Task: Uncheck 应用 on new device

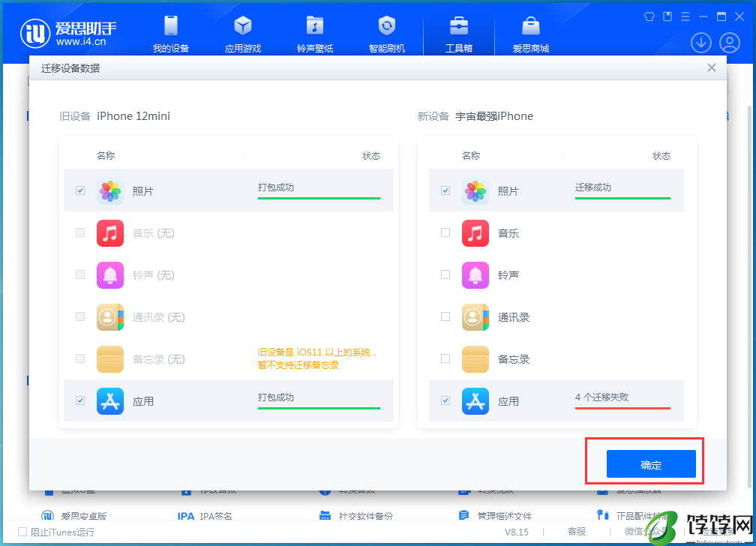Action: [445, 400]
